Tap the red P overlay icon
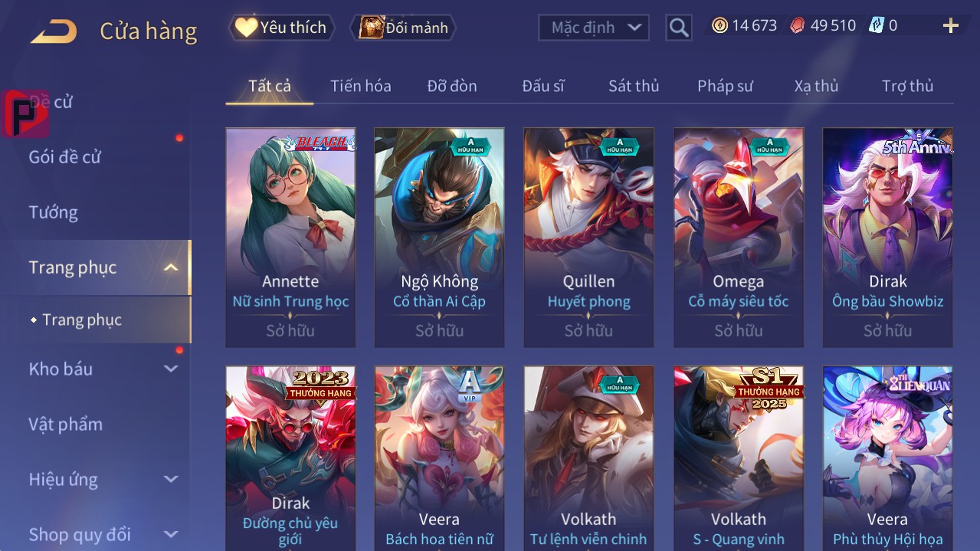The width and height of the screenshot is (980, 551). (25, 113)
